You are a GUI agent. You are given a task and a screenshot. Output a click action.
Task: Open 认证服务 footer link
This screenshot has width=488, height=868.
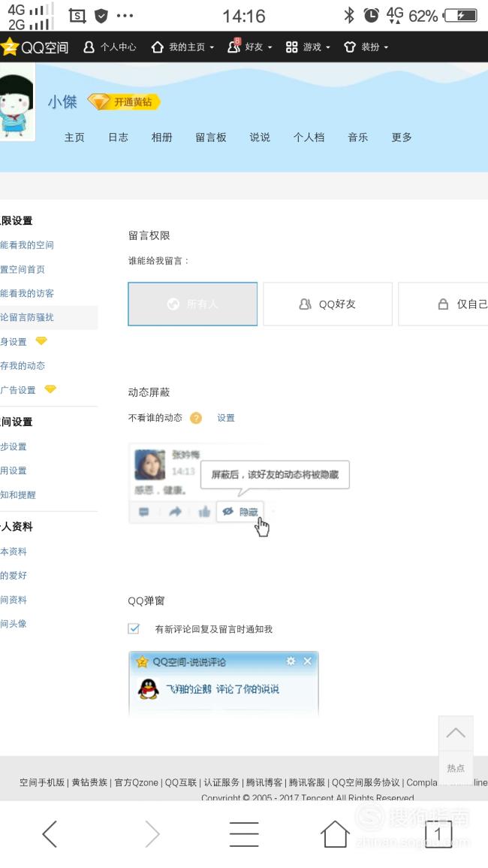pos(221,782)
